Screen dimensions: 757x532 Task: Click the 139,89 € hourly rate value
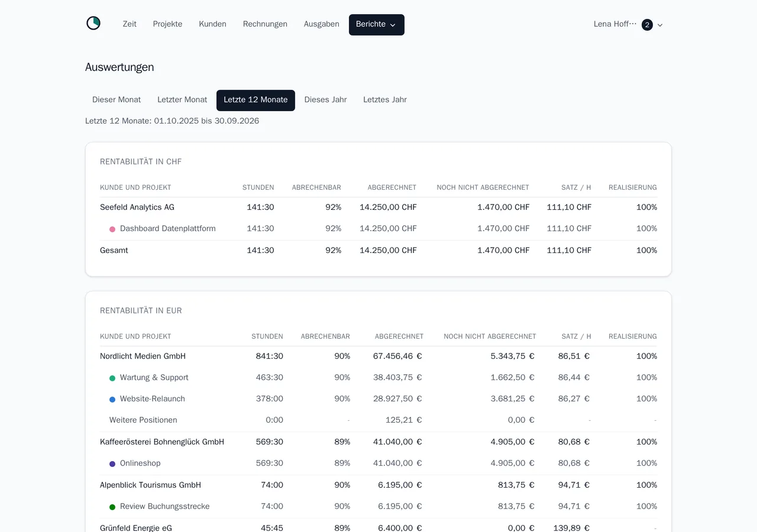pyautogui.click(x=571, y=528)
